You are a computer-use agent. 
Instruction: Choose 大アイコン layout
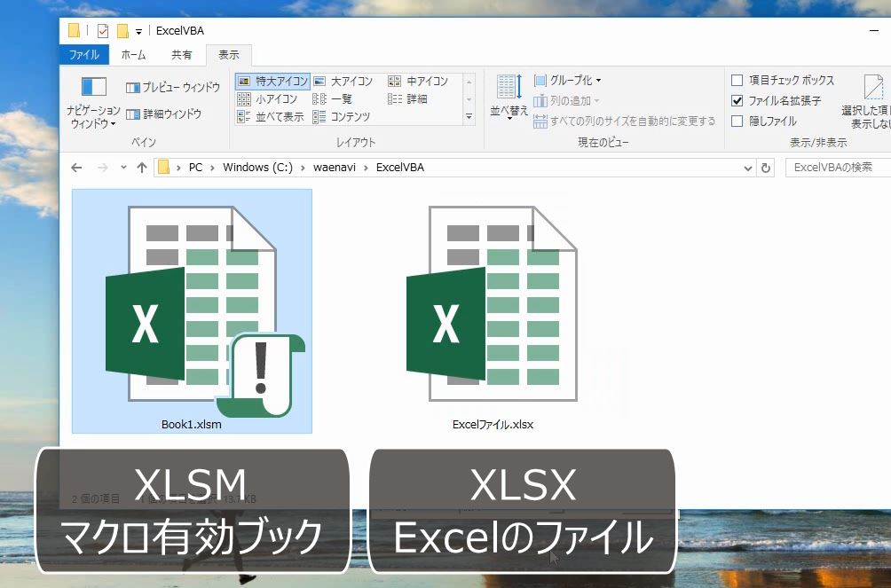(x=343, y=82)
